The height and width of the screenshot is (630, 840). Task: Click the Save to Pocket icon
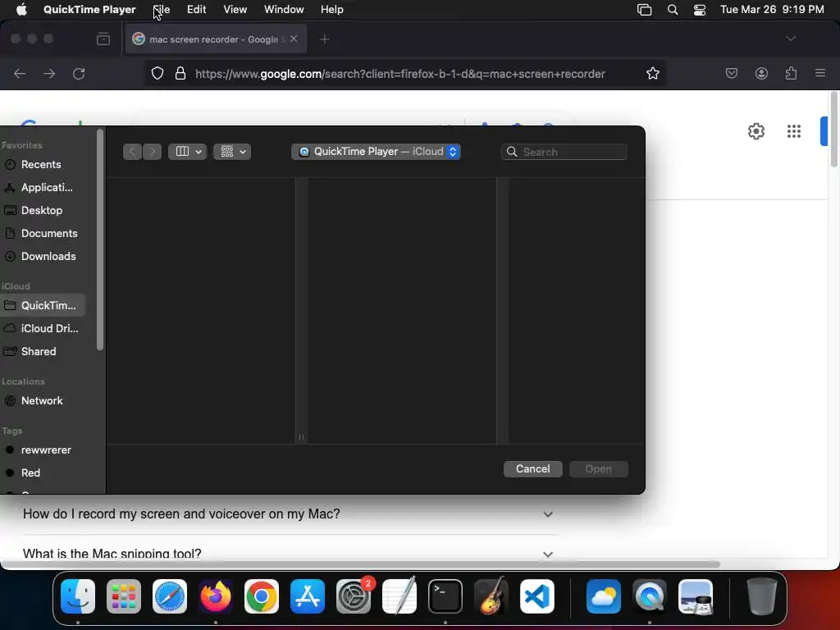[x=732, y=73]
